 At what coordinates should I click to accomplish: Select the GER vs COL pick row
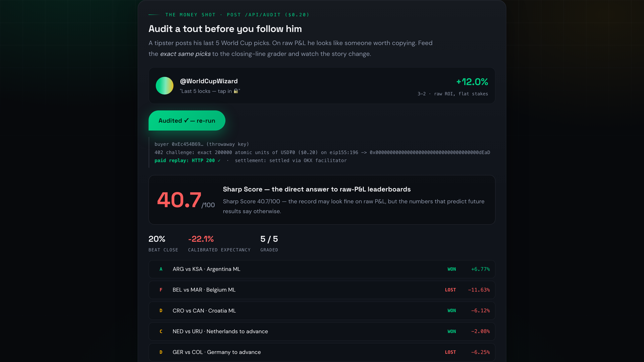tap(322, 352)
